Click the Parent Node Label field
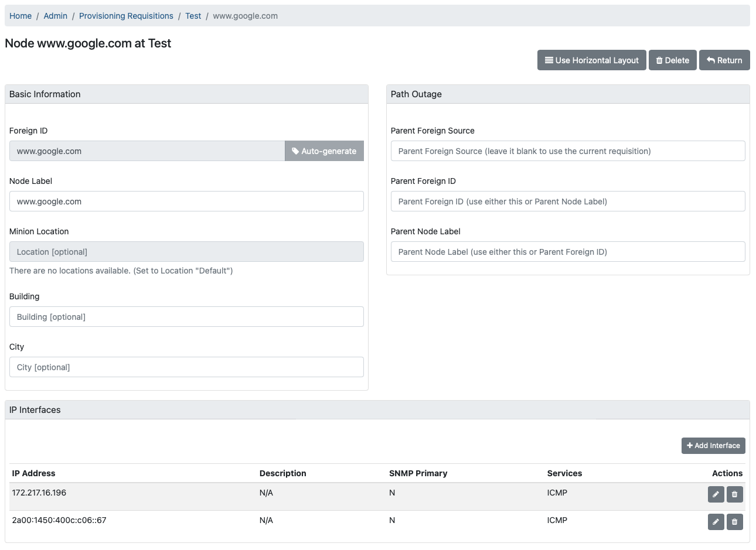 point(567,252)
